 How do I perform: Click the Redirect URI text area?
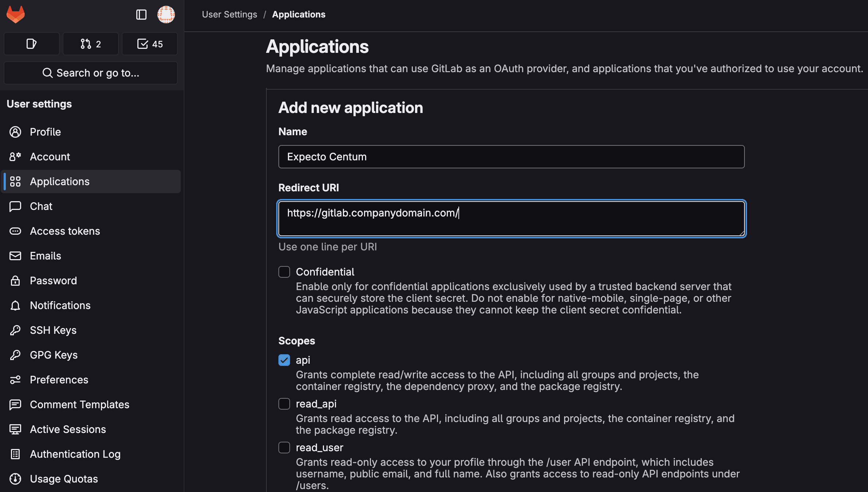click(511, 219)
